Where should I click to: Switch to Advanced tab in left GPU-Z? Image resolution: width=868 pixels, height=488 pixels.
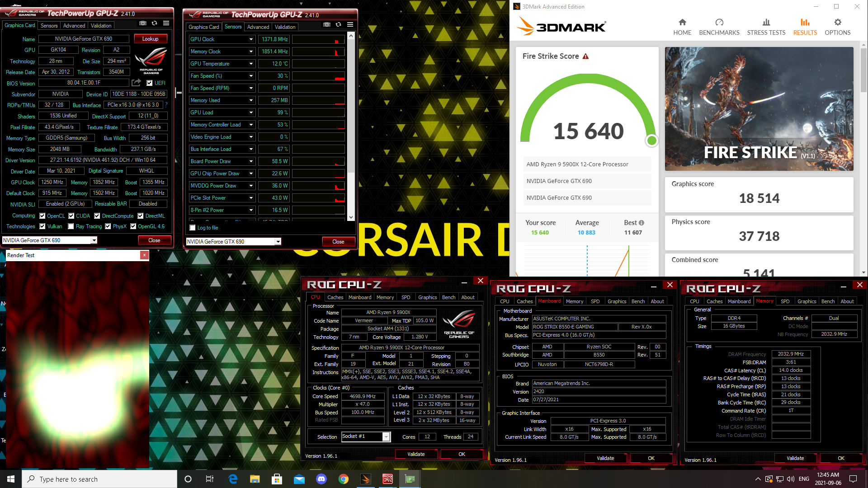(74, 26)
